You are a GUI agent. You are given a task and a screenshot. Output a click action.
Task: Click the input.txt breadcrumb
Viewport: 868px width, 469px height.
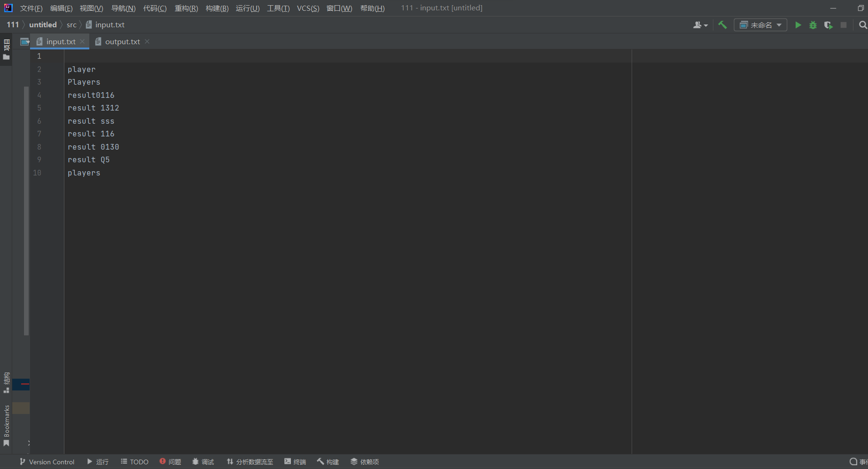[105, 24]
